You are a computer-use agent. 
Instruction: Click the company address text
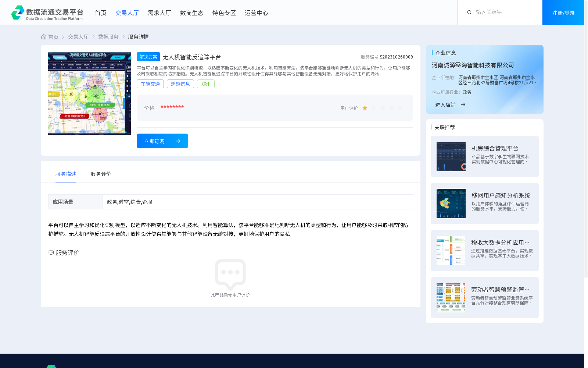(x=498, y=80)
